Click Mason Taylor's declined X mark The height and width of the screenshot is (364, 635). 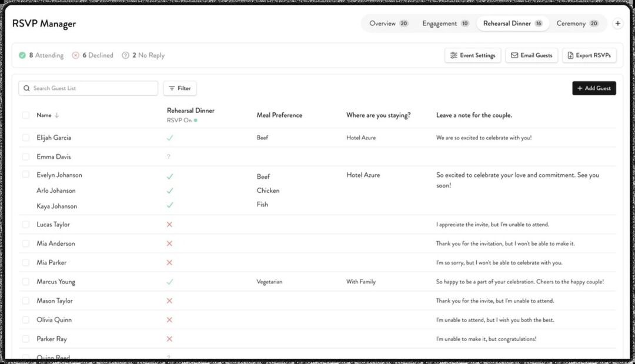(x=169, y=300)
